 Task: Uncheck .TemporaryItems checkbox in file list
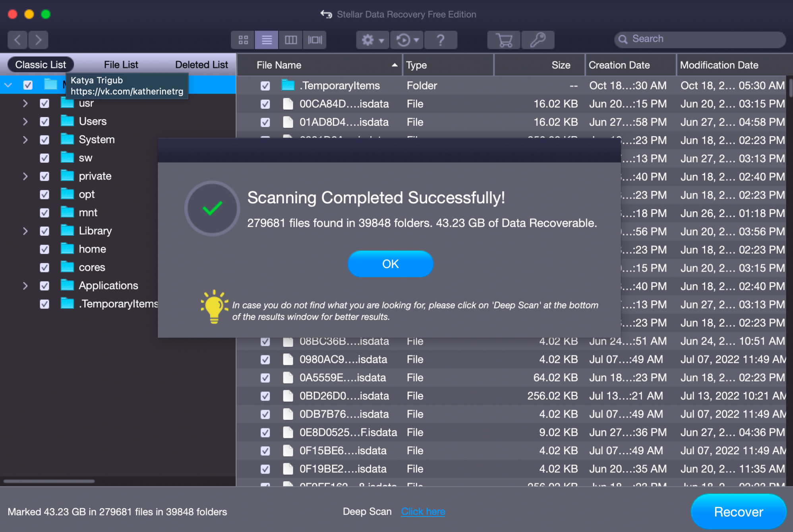(x=265, y=86)
